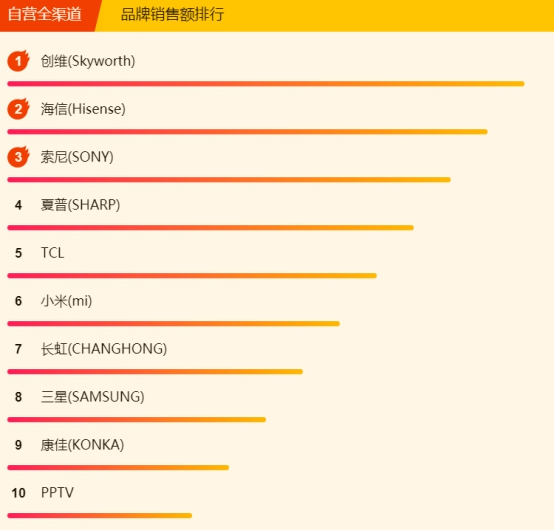This screenshot has width=554, height=530.
Task: Open the 三星(SAMSUNG) brand entry
Action: [x=93, y=397]
